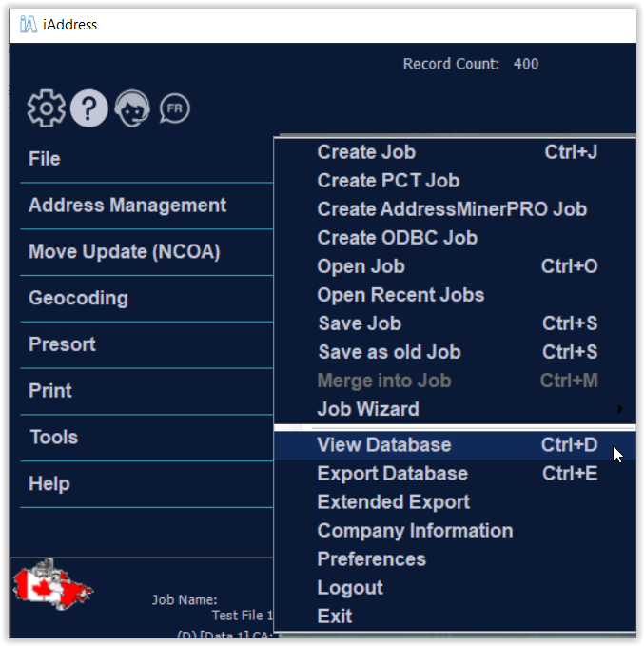Choose Open Job entry
The height and width of the screenshot is (646, 644).
pyautogui.click(x=456, y=266)
